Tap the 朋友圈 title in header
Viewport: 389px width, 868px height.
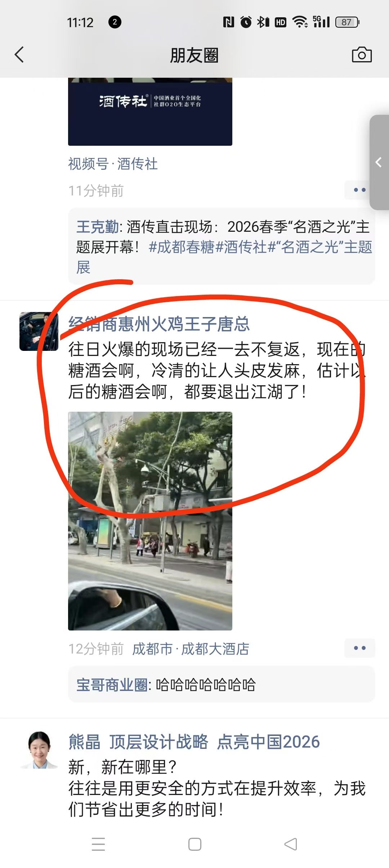click(194, 55)
